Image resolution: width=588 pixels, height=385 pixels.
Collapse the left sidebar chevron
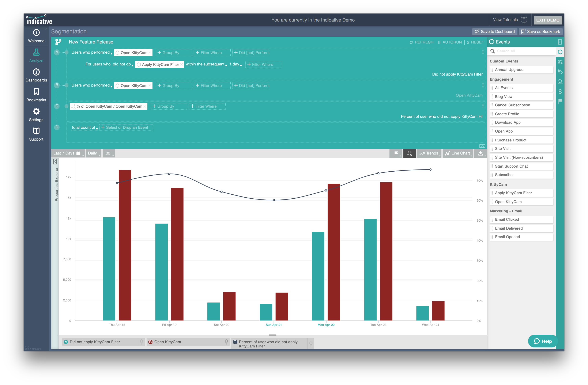pyautogui.click(x=46, y=29)
